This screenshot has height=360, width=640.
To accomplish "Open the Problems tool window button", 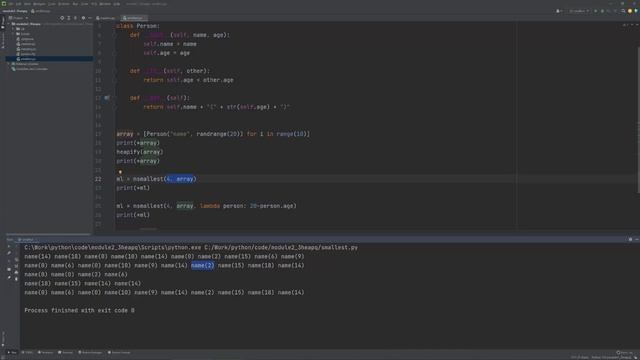I will 46,352.
